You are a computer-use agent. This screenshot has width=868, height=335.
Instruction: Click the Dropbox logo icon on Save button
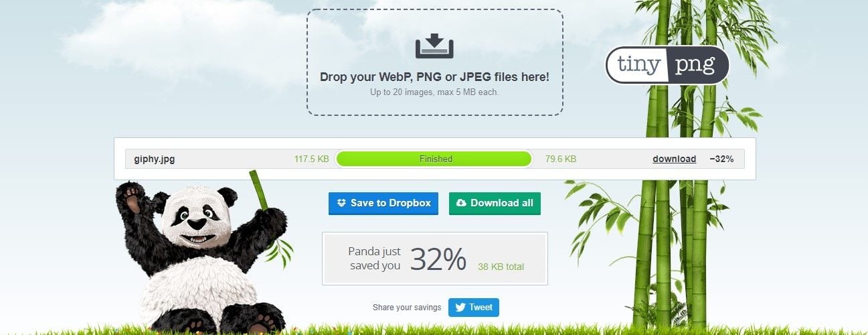341,203
